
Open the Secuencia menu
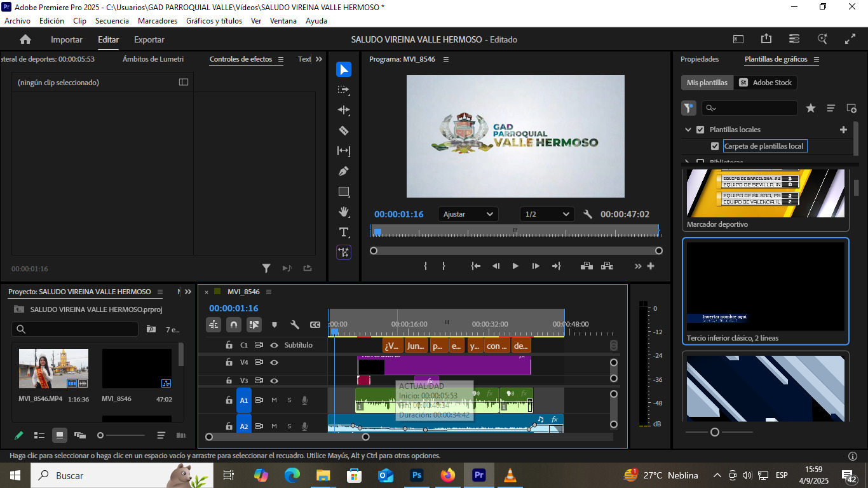pyautogui.click(x=112, y=20)
